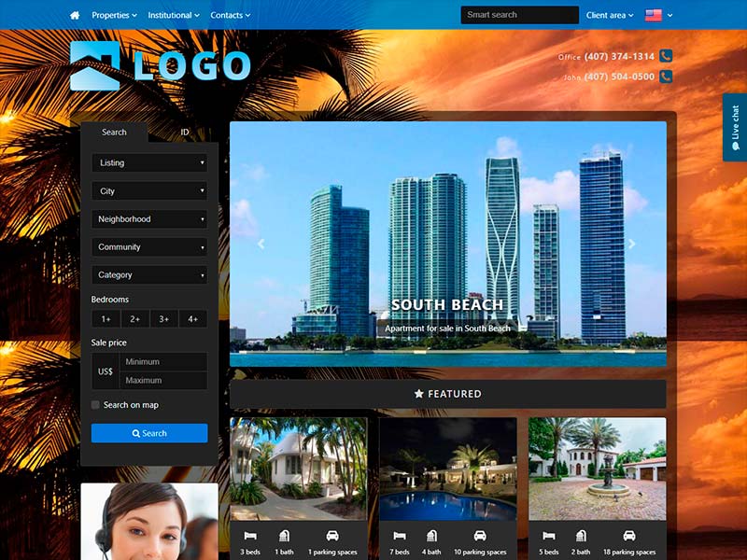Expand the Community dropdown
This screenshot has height=560, width=747.
(149, 247)
